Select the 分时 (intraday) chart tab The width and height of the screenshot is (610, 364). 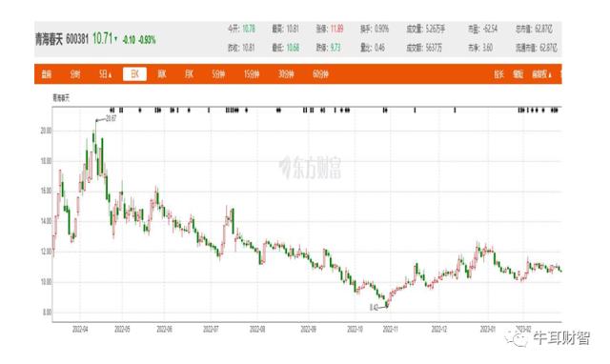click(x=75, y=74)
